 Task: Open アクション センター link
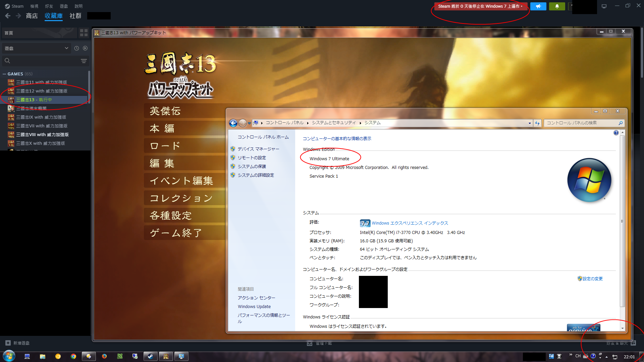256,298
